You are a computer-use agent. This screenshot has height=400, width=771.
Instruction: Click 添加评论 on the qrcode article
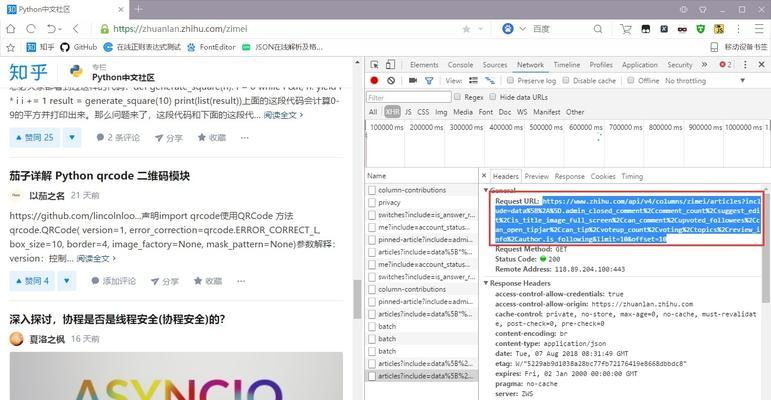tap(114, 281)
